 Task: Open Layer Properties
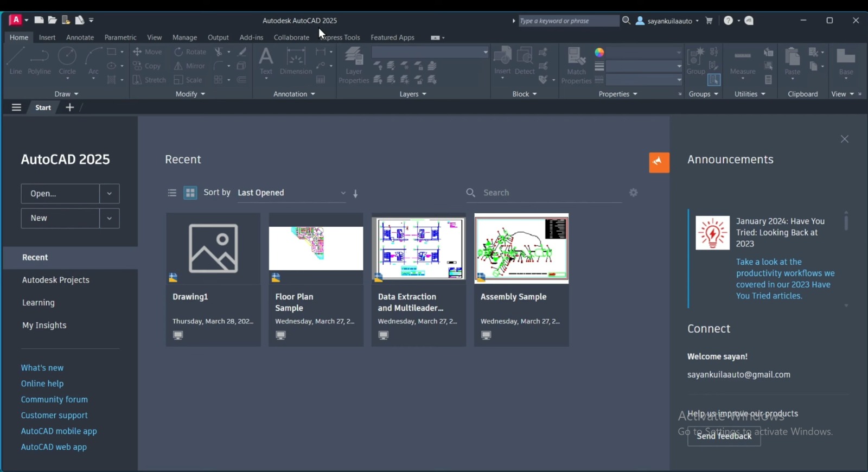[354, 65]
